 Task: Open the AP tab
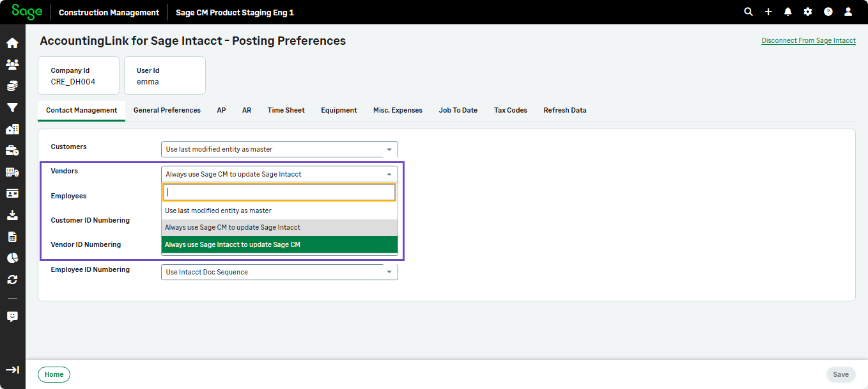pyautogui.click(x=221, y=110)
